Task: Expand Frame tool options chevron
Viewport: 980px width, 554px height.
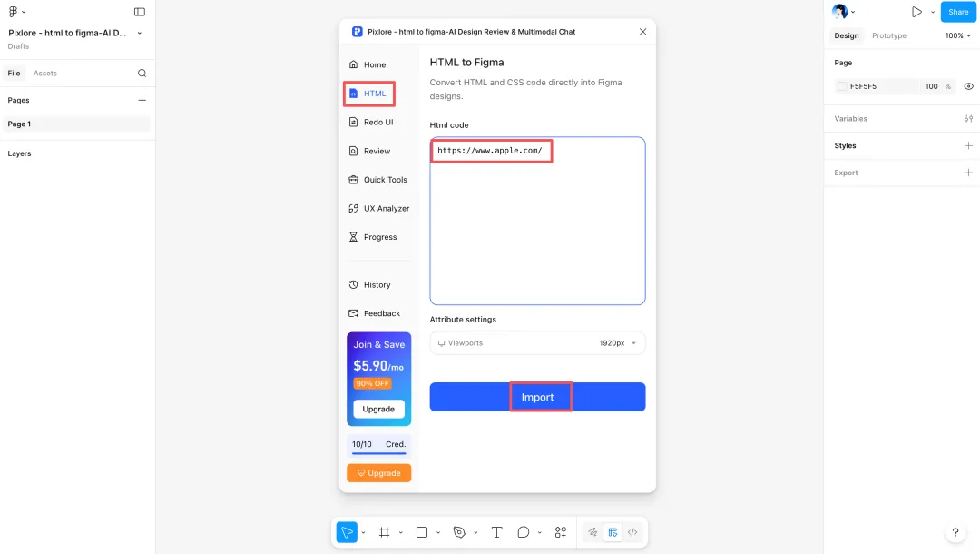Action: (x=401, y=533)
